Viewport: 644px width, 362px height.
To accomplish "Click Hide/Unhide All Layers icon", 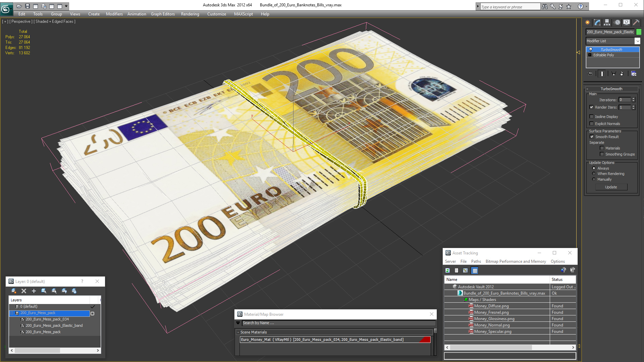I will pyautogui.click(x=64, y=291).
